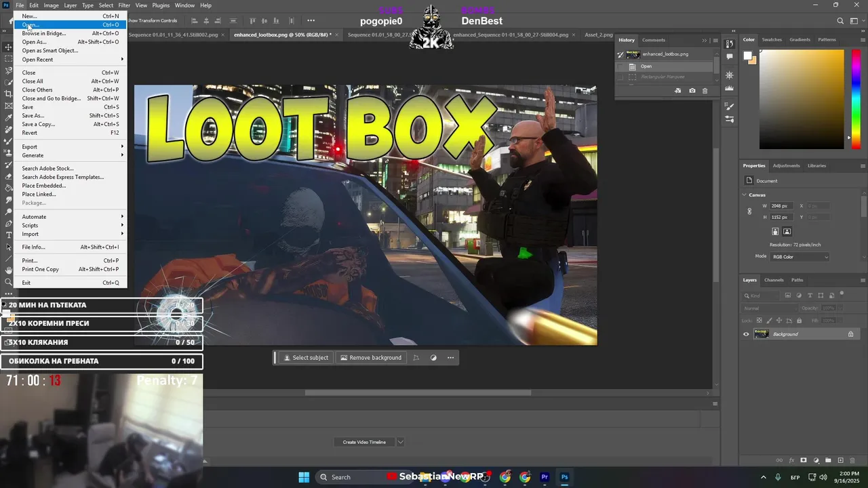This screenshot has height=488, width=868.
Task: Switch to the Swatches tab
Action: [772, 39]
